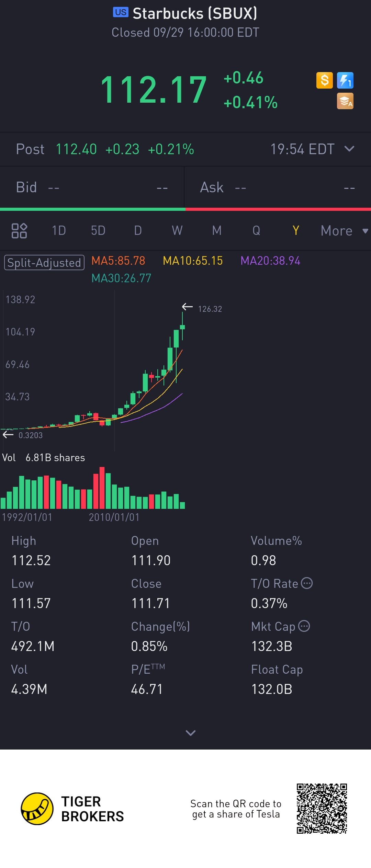Tap the Volume% value 0.98

click(263, 560)
